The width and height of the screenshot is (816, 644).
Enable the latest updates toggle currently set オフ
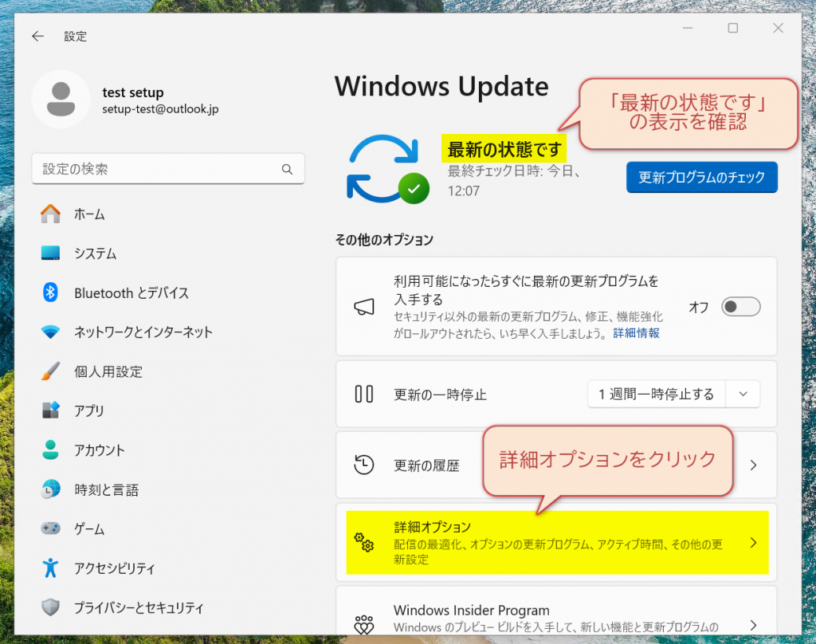click(x=740, y=306)
